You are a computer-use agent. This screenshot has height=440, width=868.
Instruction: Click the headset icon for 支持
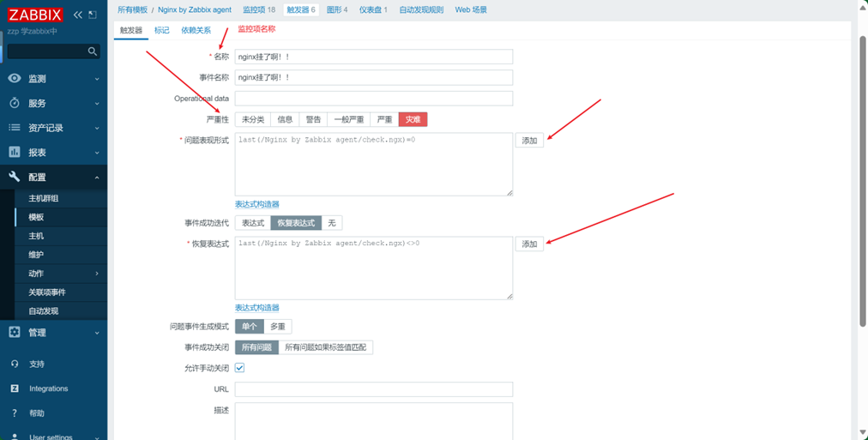(x=15, y=365)
